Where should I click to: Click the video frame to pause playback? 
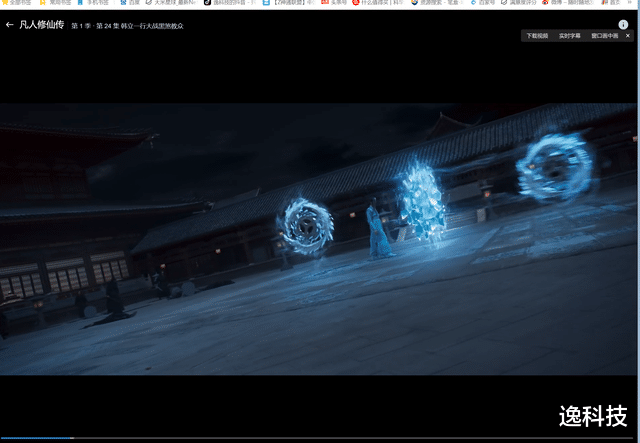pos(318,239)
